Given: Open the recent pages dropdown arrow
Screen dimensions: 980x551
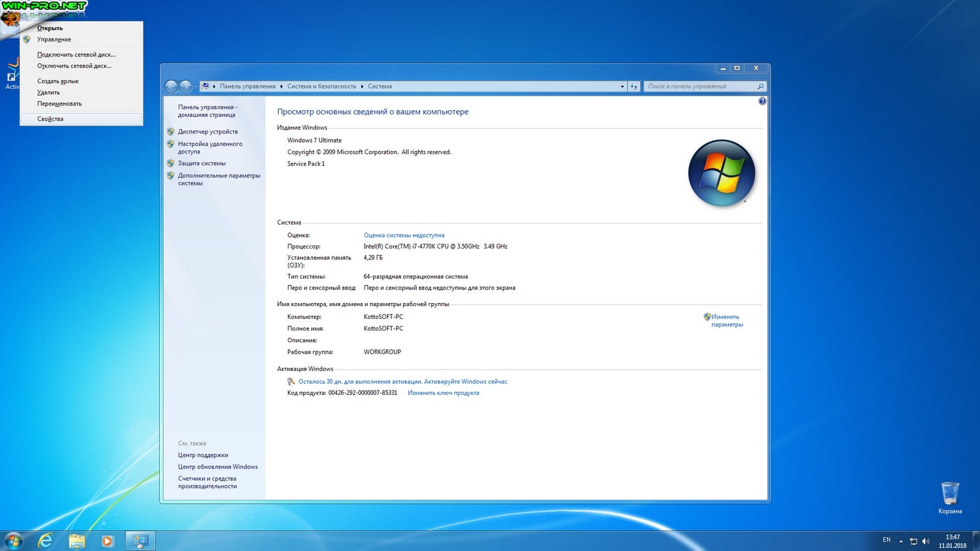Looking at the screenshot, I should pyautogui.click(x=195, y=86).
